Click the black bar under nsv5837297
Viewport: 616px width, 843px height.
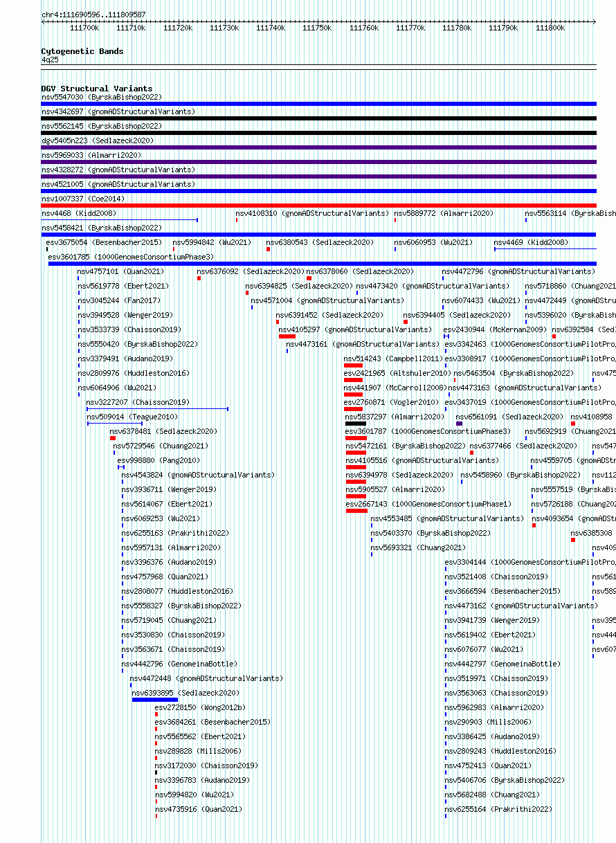[356, 424]
